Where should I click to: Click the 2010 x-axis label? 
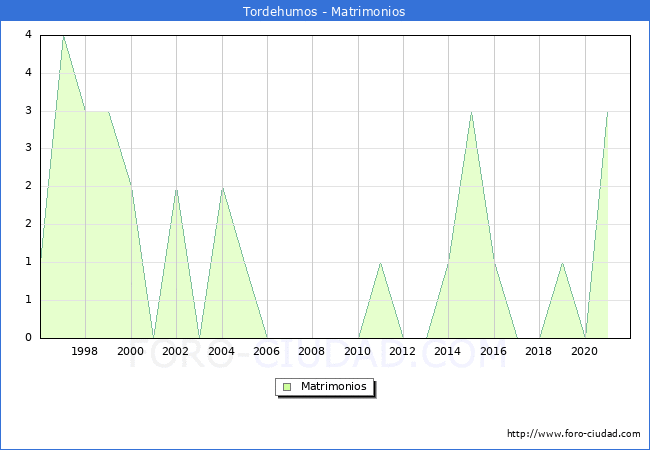[357, 351]
